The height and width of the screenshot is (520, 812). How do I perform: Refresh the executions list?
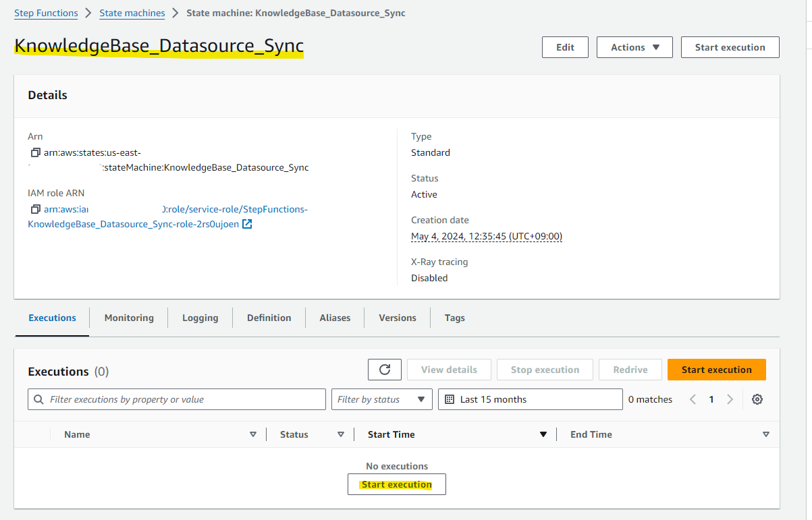coord(385,370)
